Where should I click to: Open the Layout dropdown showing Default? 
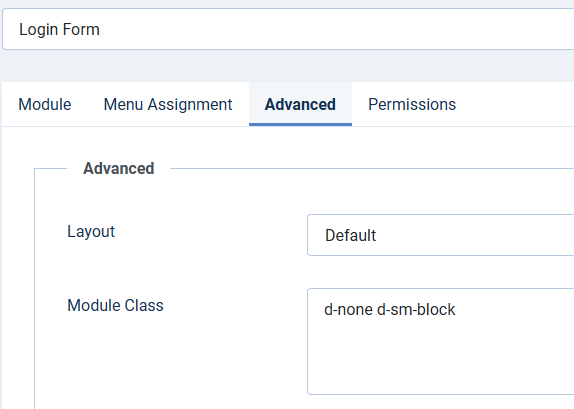click(x=440, y=235)
